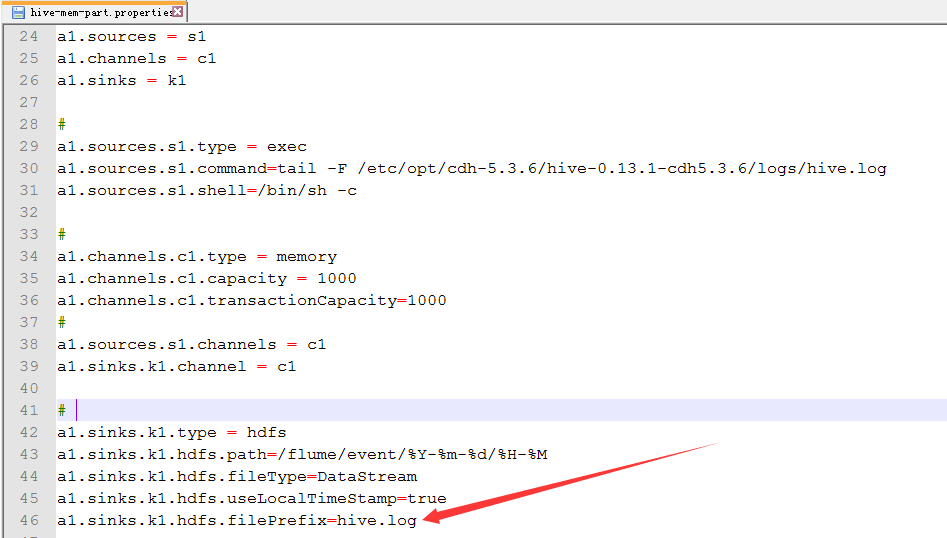
Task: Click 'a1.sinks.k1.type = hdfs' line
Action: pyautogui.click(x=172, y=432)
